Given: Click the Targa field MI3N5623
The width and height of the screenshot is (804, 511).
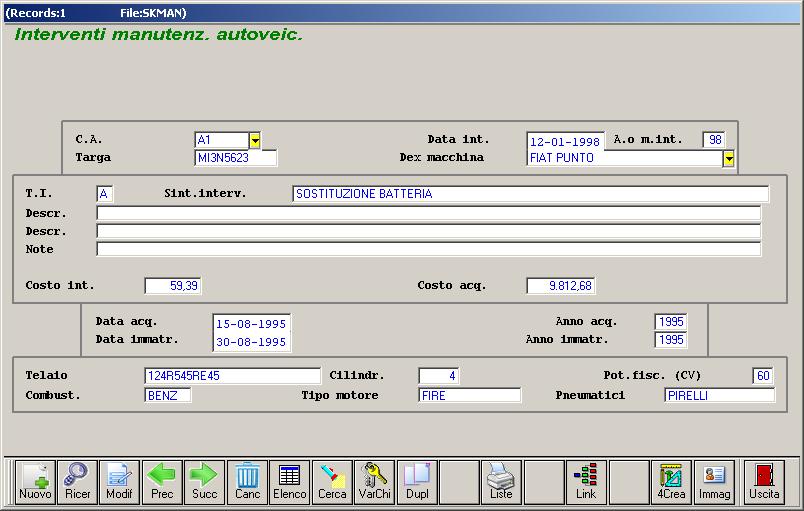Looking at the screenshot, I should [236, 158].
